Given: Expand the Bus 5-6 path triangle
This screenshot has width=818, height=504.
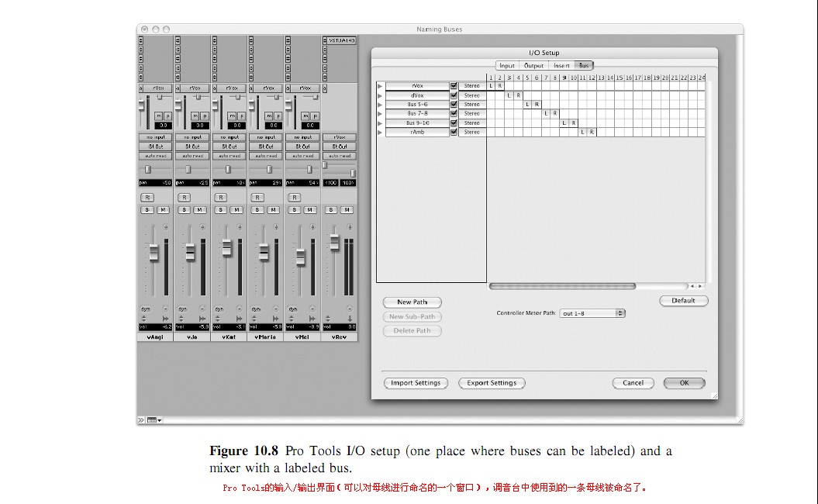Looking at the screenshot, I should 380,105.
